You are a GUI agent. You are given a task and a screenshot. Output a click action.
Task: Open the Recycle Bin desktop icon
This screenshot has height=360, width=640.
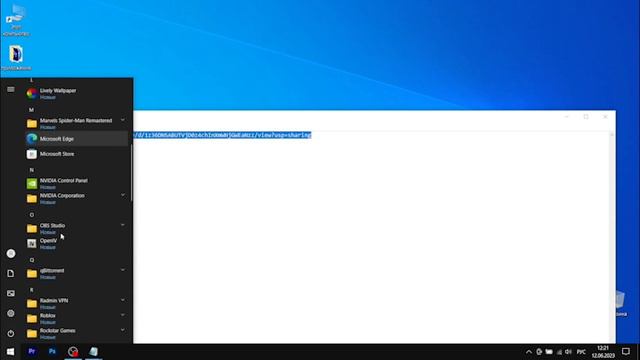tap(620, 303)
